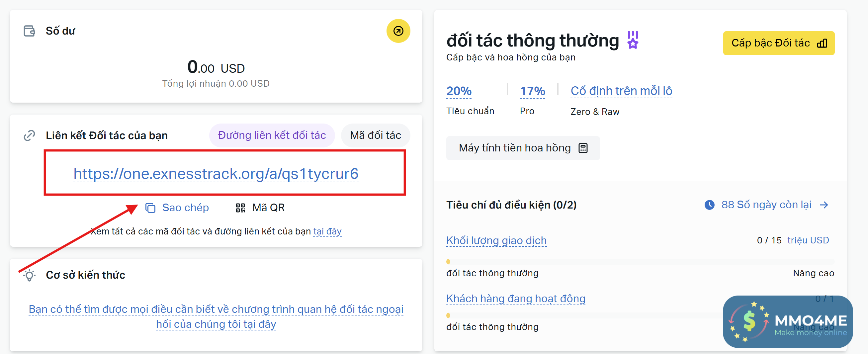Click the right arrow after Số ngày còn lại
Screen dimensions: 868x354
pos(824,205)
